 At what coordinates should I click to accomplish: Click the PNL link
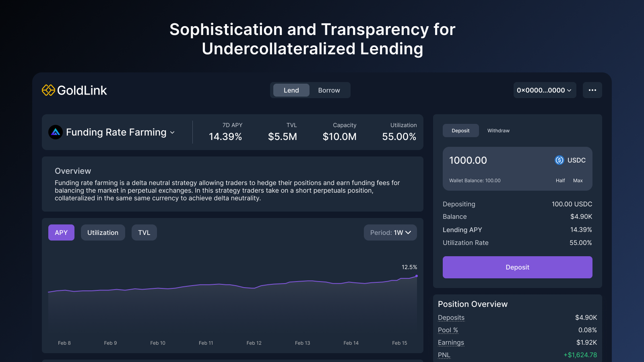coord(444,355)
